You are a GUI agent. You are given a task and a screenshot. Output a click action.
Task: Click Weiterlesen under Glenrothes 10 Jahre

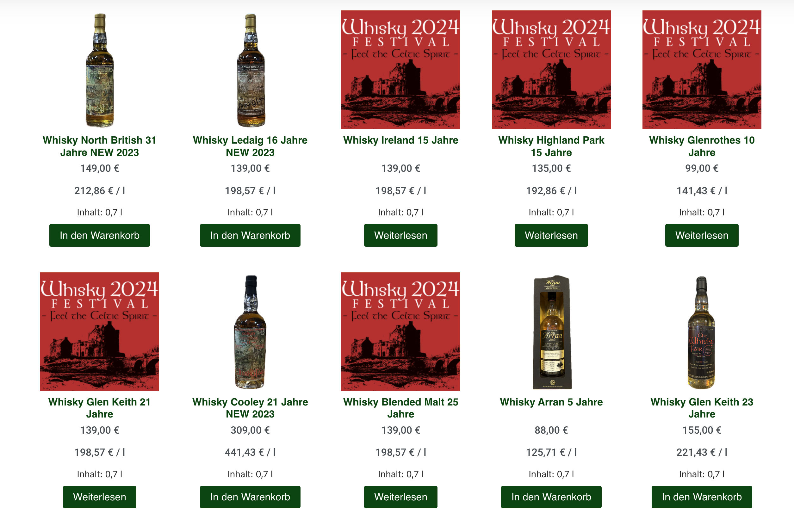[702, 235]
